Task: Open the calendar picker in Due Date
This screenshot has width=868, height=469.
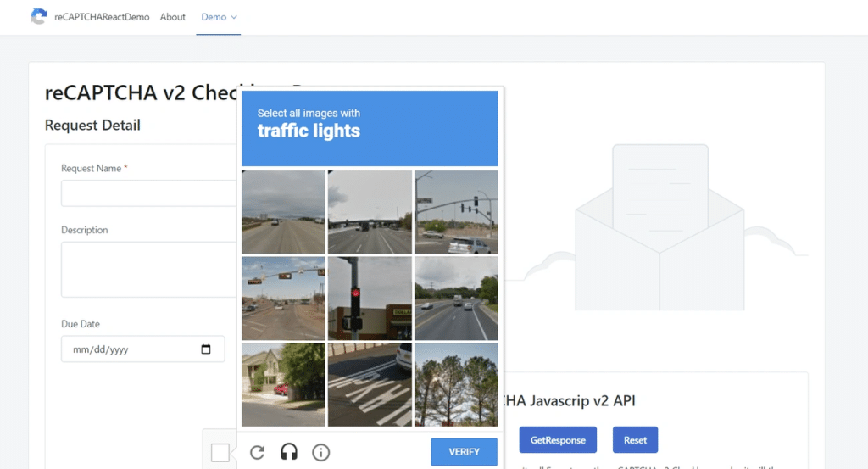Action: pyautogui.click(x=206, y=349)
